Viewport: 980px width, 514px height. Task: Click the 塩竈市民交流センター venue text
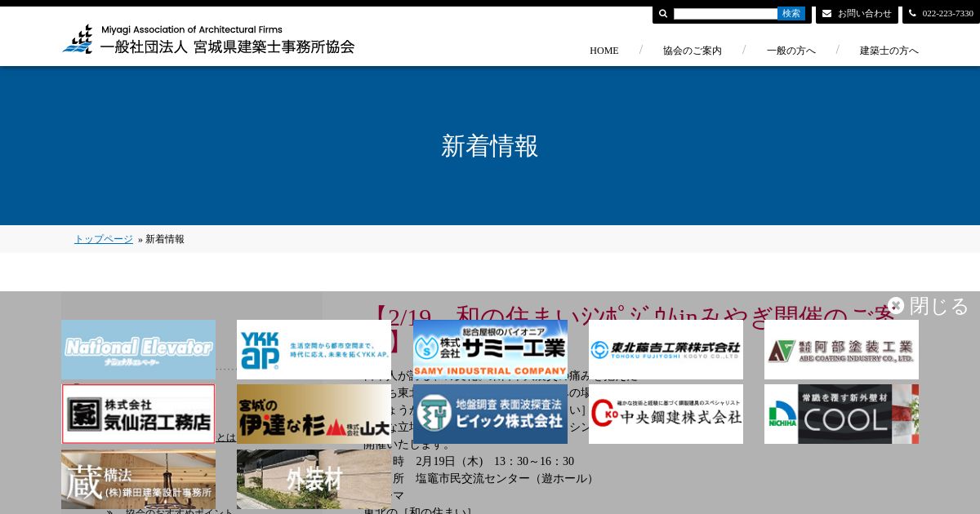[x=506, y=478]
